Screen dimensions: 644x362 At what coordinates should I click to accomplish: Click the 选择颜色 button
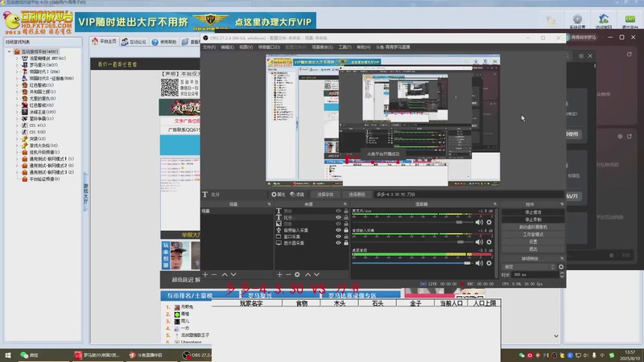coord(357,195)
